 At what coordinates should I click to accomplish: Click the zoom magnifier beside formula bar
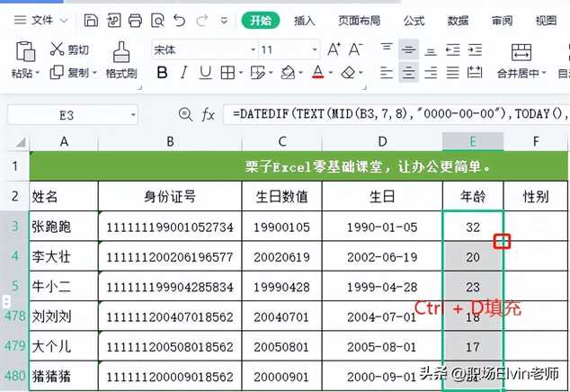pos(186,114)
